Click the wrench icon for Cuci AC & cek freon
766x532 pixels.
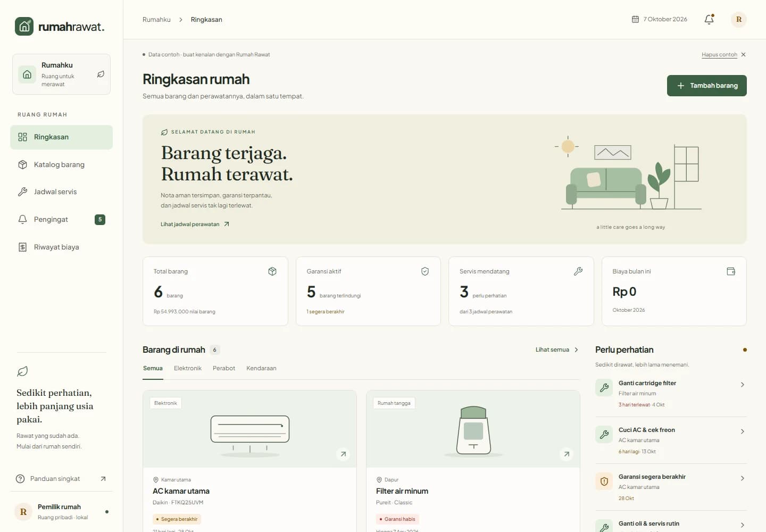(604, 435)
